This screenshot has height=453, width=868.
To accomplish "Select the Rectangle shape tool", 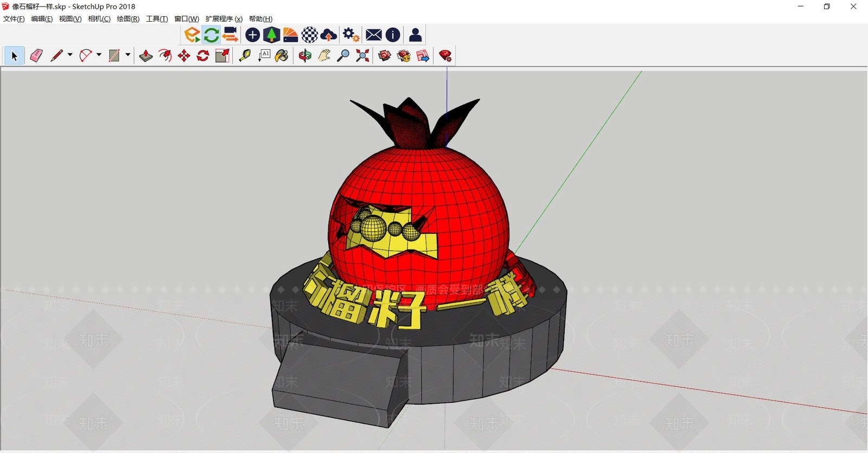I will tap(114, 55).
